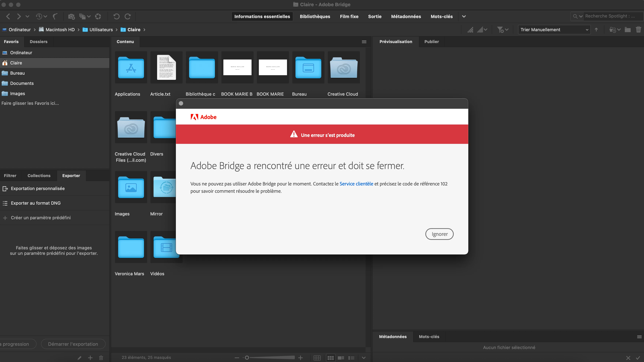Toggle ascending sort order arrow
This screenshot has height=362, width=644.
coord(596,30)
